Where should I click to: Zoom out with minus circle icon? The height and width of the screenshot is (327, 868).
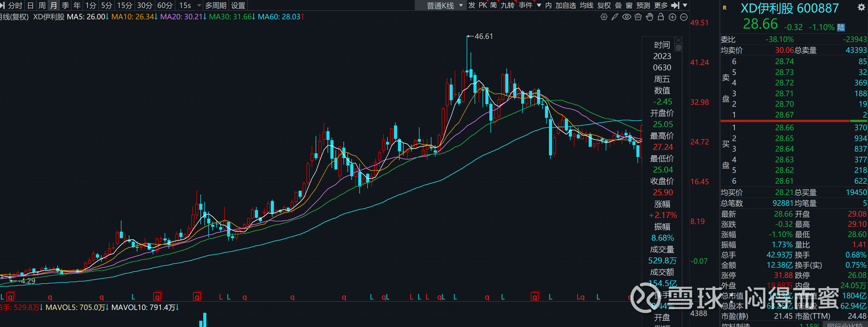(x=684, y=17)
